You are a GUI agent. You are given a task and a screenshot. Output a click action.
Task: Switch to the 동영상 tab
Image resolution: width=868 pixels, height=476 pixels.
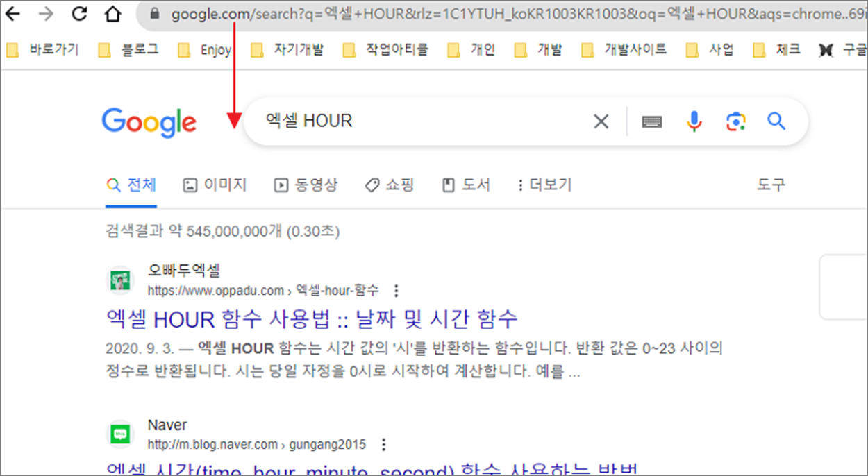306,185
